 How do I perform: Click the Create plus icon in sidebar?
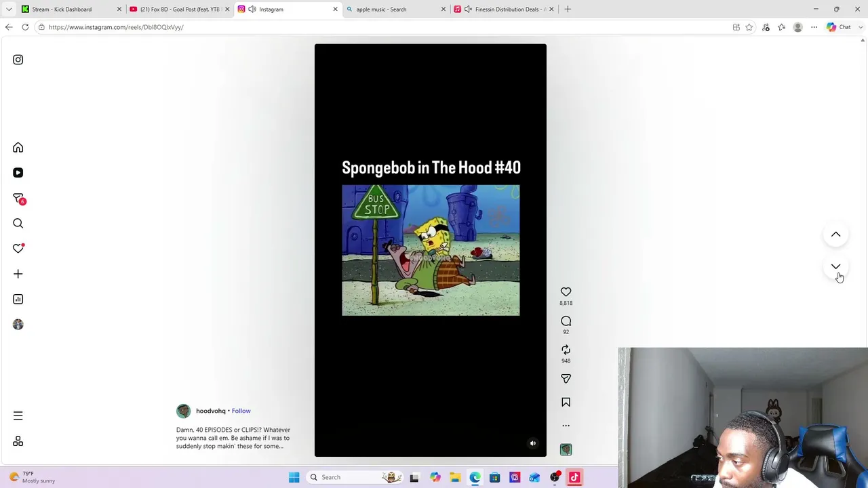(x=18, y=274)
